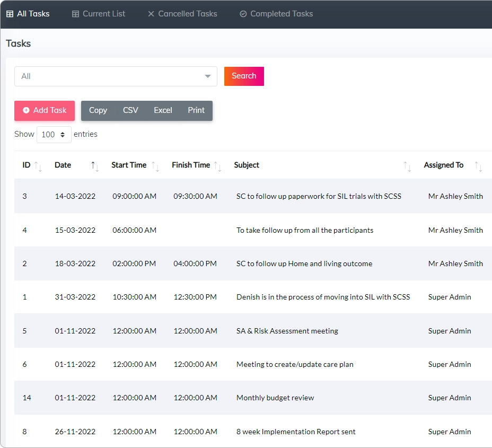
Task: Open the All Tasks tab
Action: (x=28, y=14)
